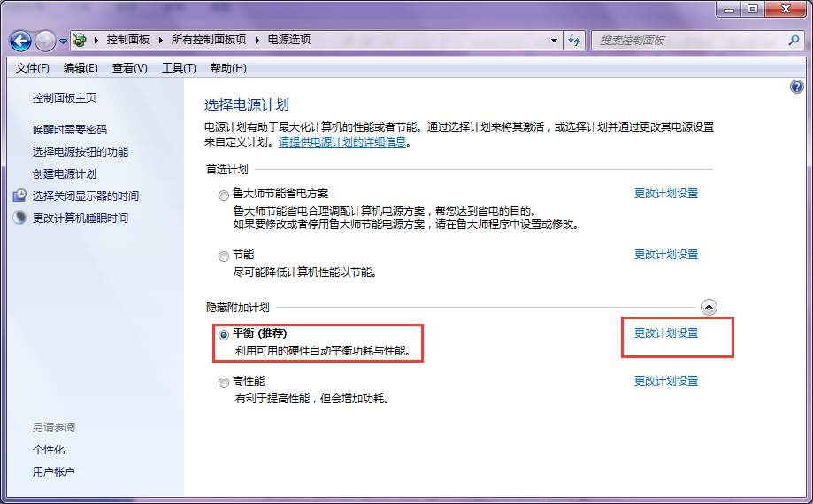Open 用户帐户 under 另请参阅
The height and width of the screenshot is (504, 813).
53,472
